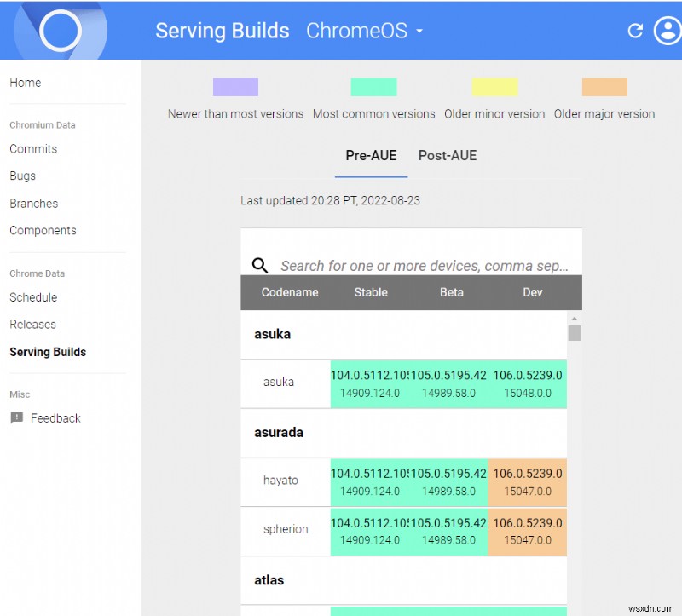The width and height of the screenshot is (682, 616).
Task: Click the search magnifier icon
Action: pos(261,265)
